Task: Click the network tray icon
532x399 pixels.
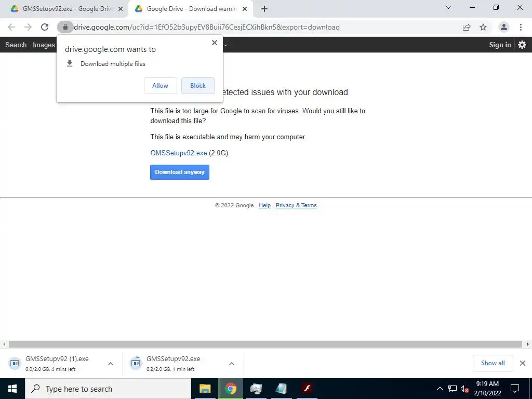Action: (453, 389)
